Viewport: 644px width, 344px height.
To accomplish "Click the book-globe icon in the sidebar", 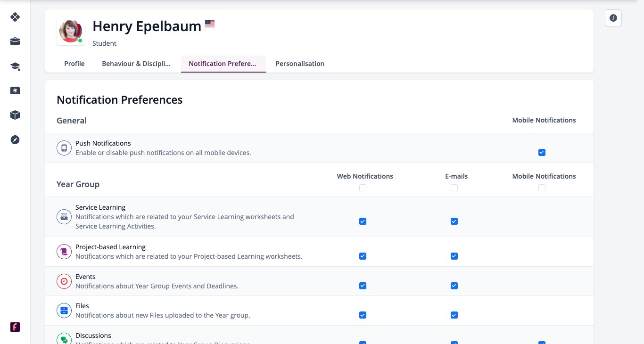I will tap(15, 90).
